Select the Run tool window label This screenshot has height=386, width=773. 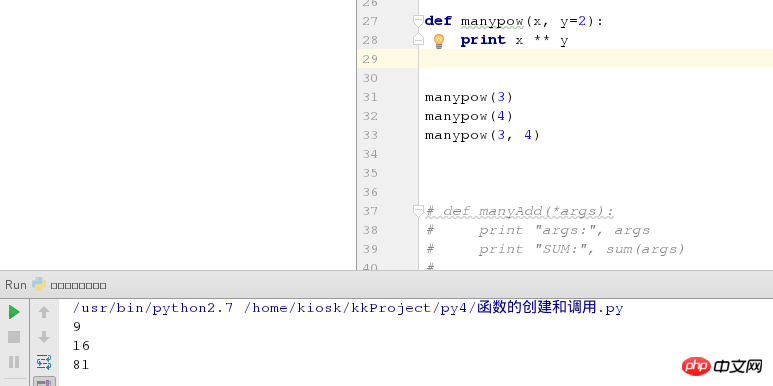[x=16, y=285]
